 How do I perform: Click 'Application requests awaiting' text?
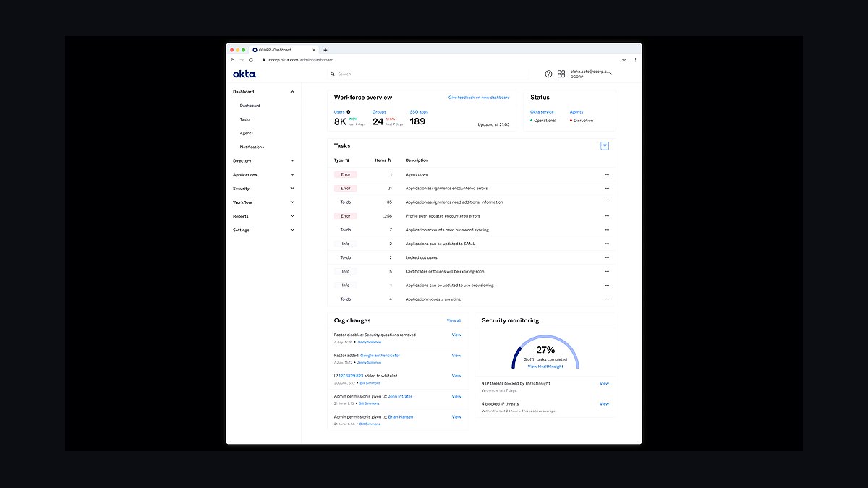433,299
